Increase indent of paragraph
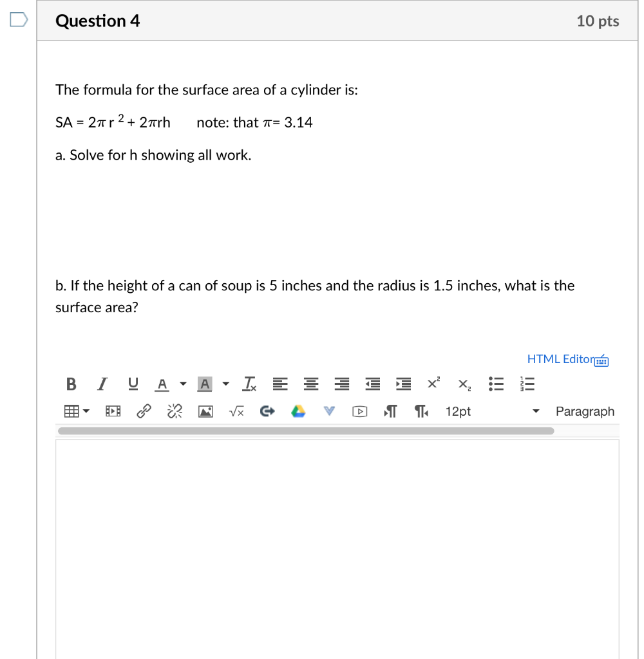Viewport: 644px width, 659px height. (403, 384)
